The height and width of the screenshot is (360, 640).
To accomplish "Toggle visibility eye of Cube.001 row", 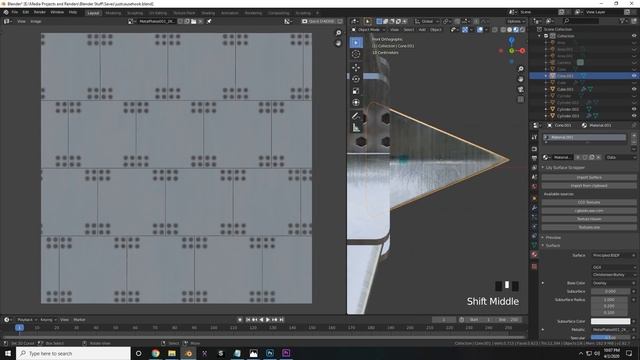I will [634, 89].
